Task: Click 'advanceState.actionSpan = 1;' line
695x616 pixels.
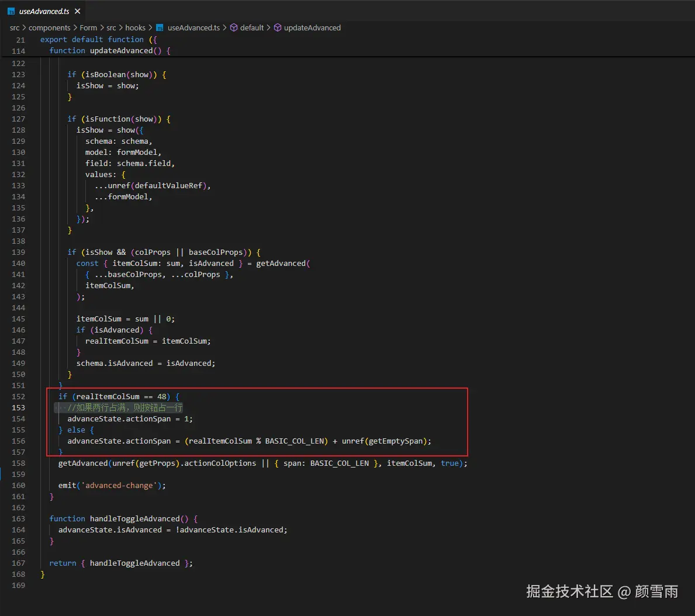Action: click(x=130, y=419)
